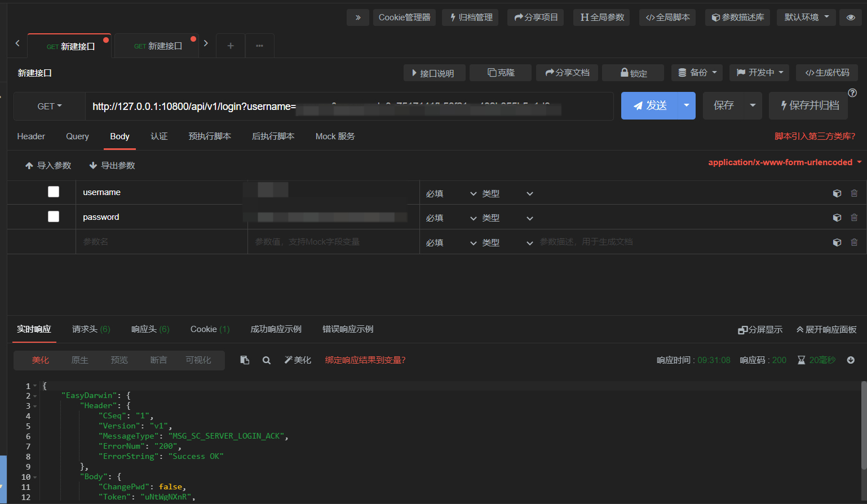Image resolution: width=867 pixels, height=504 pixels.
Task: Click the 分享文档 share document button
Action: (567, 73)
